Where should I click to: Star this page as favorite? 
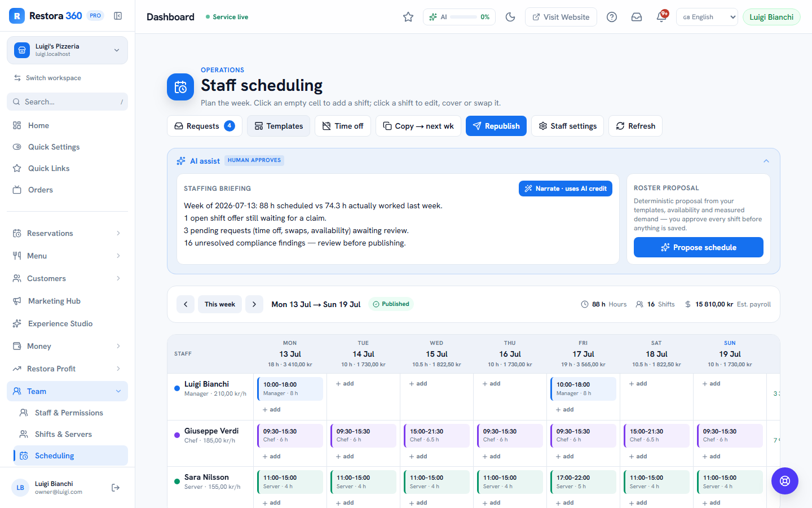coord(408,17)
